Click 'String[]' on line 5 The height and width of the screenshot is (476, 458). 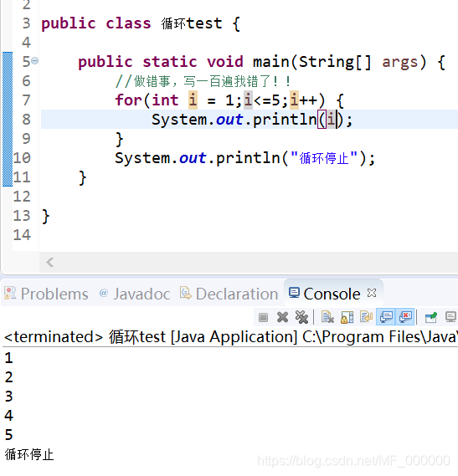click(335, 62)
